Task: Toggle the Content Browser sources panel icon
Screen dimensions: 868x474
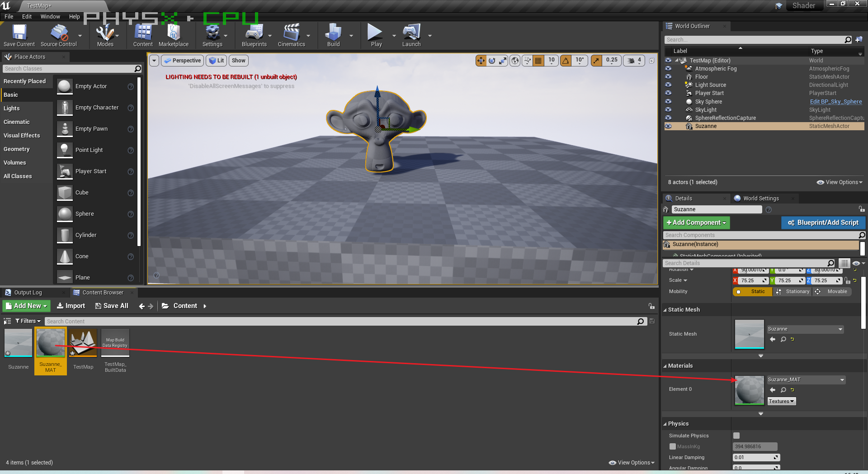Action: [7, 321]
